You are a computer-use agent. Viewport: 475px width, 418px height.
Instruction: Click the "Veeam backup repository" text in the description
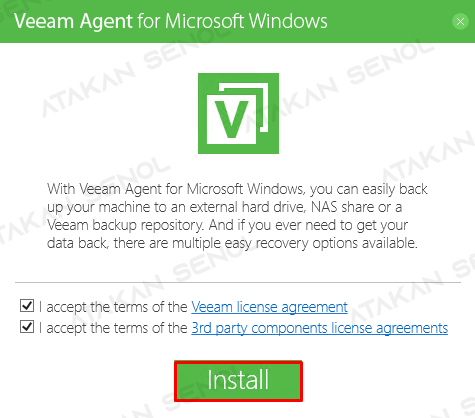point(125,225)
